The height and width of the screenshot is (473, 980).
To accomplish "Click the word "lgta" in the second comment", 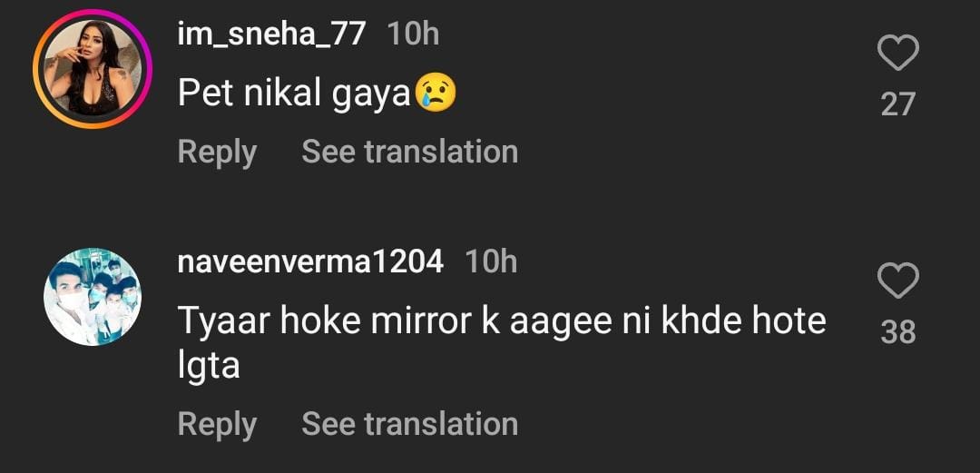I will coord(209,365).
